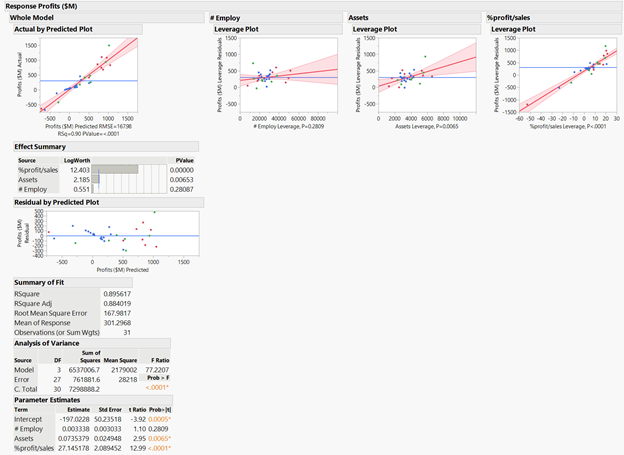
Task: Click RSquare value 0.895617
Action: (x=117, y=294)
